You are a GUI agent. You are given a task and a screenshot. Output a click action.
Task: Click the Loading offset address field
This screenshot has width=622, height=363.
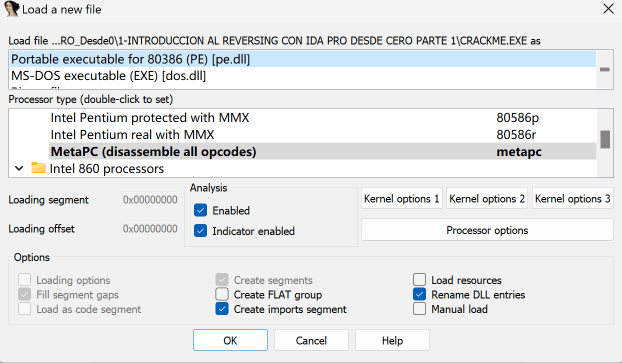[150, 229]
